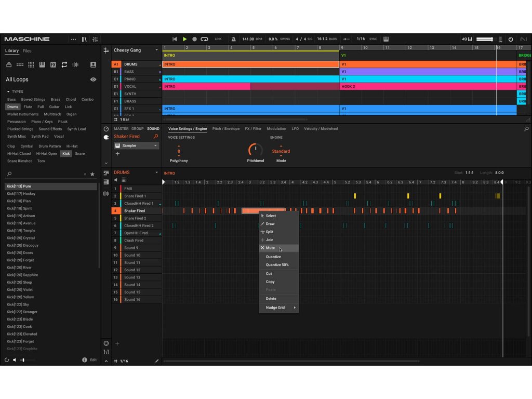Click the Shaker Fired quick browse magnifier

pyautogui.click(x=156, y=137)
